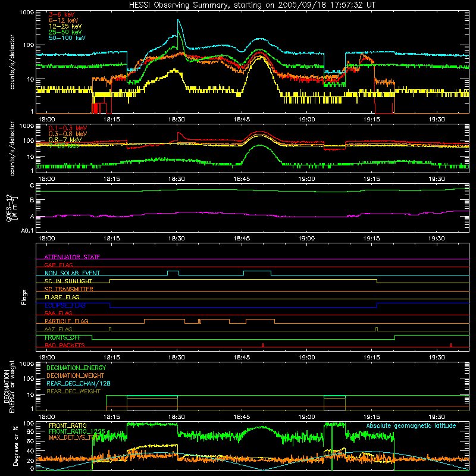Image resolution: width=476 pixels, height=476 pixels.
Task: Click the MAX_DET_VS_TOT legend entry
Action: (x=73, y=437)
